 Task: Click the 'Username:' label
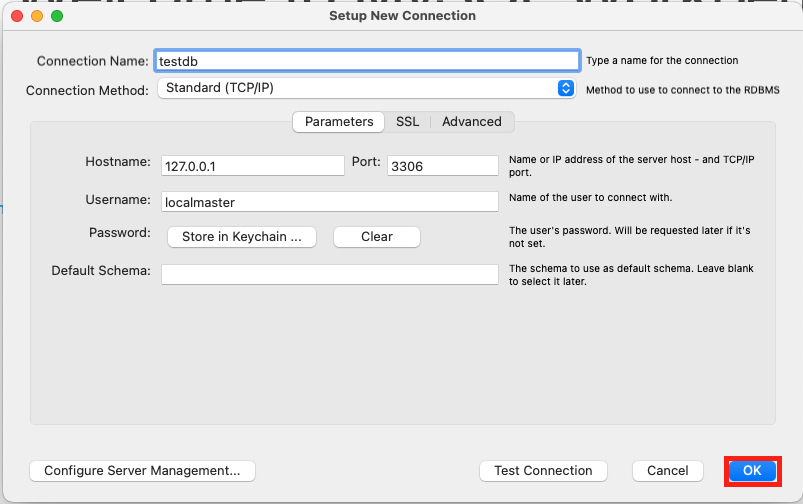click(x=118, y=200)
